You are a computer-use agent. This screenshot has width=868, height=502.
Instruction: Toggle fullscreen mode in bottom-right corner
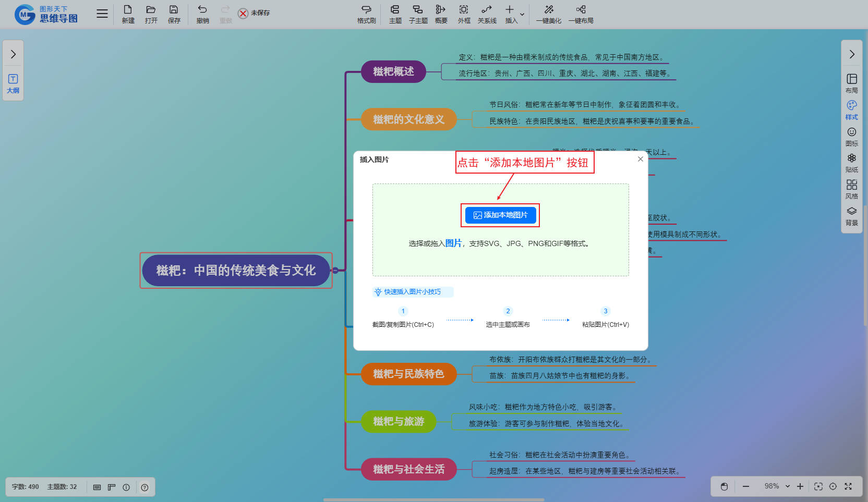click(x=848, y=486)
